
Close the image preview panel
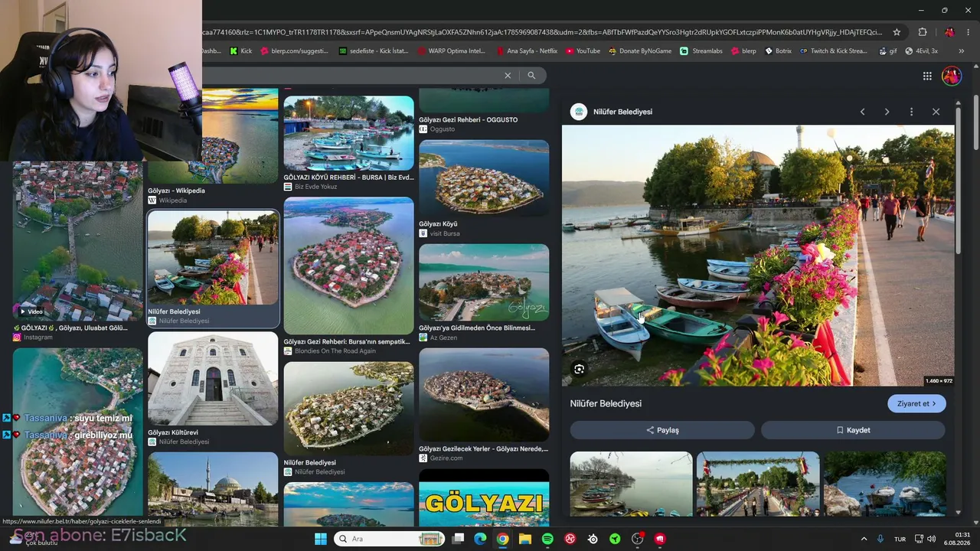click(x=936, y=112)
